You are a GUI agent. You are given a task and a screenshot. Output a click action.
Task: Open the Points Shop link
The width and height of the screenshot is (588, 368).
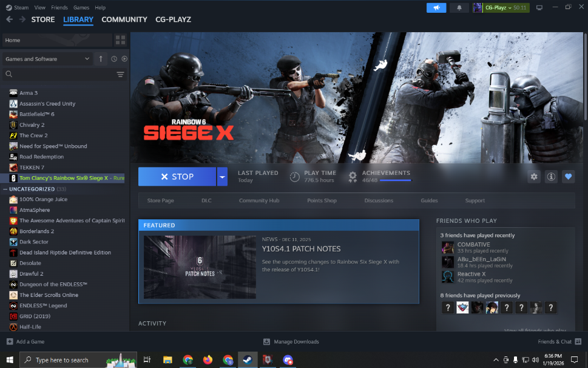pyautogui.click(x=322, y=200)
